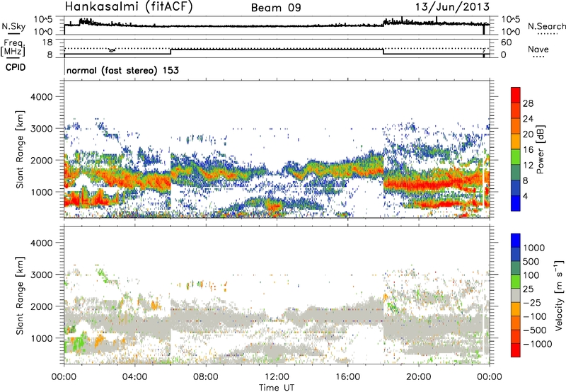
Task: Click the 'Freq. [MHz]' axis label
Action: tap(13, 48)
